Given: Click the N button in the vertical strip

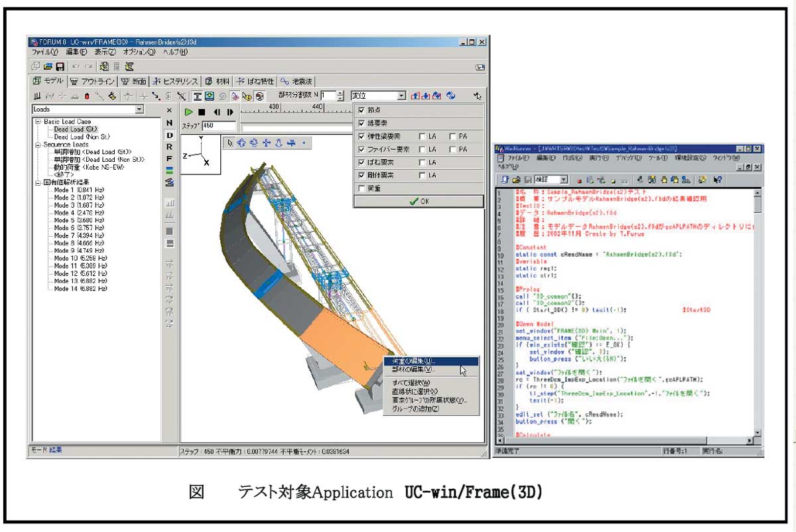Looking at the screenshot, I should click(x=169, y=123).
